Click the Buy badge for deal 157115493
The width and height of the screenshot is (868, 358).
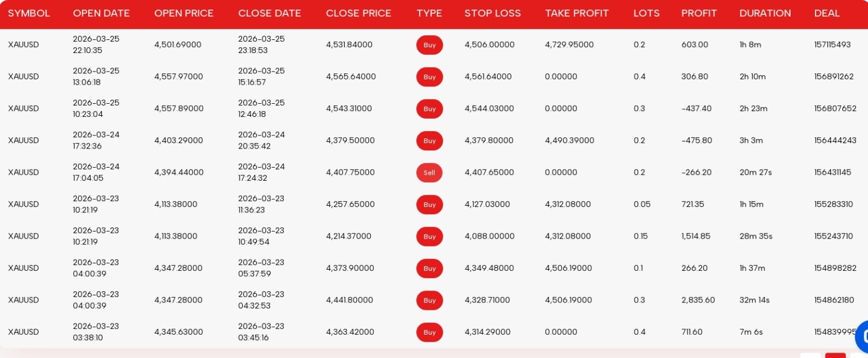click(429, 45)
